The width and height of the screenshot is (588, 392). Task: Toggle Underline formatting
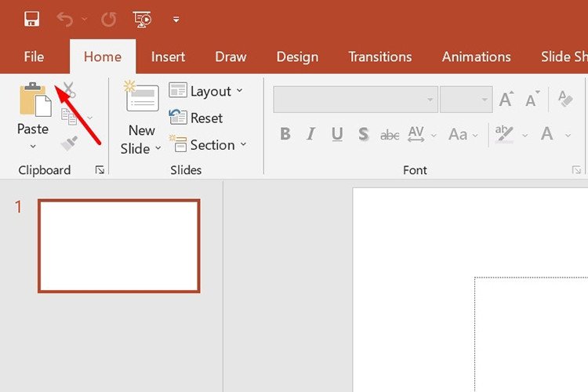tap(337, 134)
